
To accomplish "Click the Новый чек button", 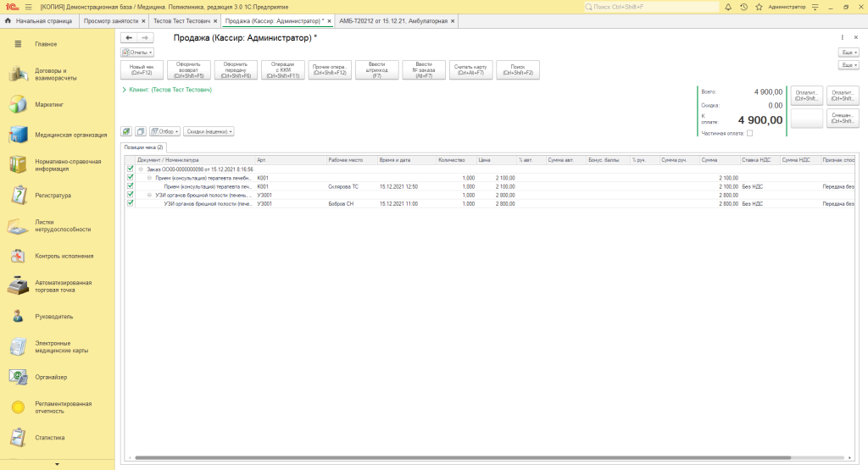I will (142, 69).
